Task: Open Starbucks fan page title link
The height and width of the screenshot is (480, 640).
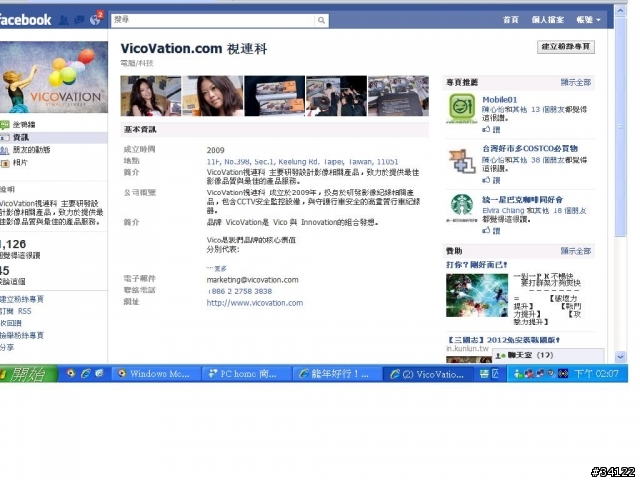Action: [522, 200]
